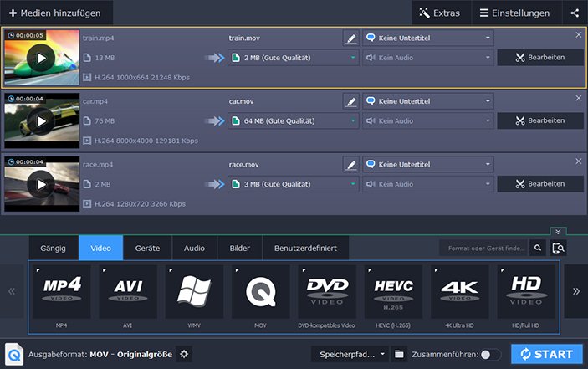
Task: Open output format settings gear icon
Action: 184,354
